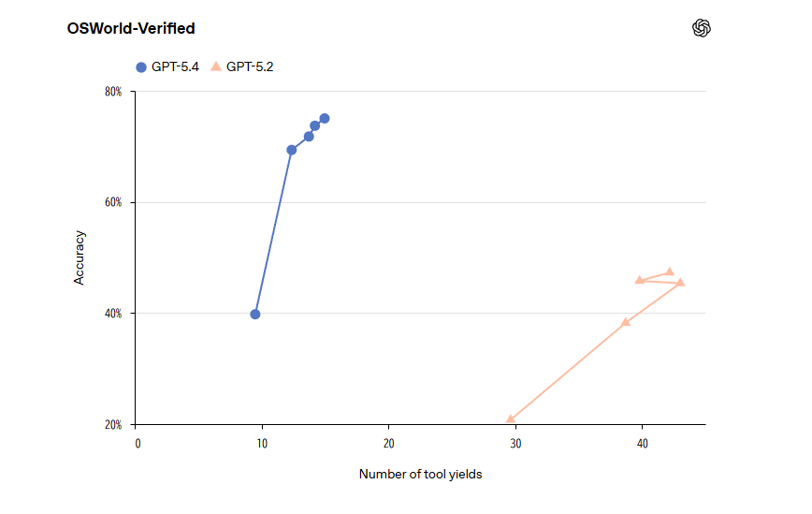The width and height of the screenshot is (812, 514).
Task: Click the OpenAI logo icon
Action: click(x=702, y=28)
